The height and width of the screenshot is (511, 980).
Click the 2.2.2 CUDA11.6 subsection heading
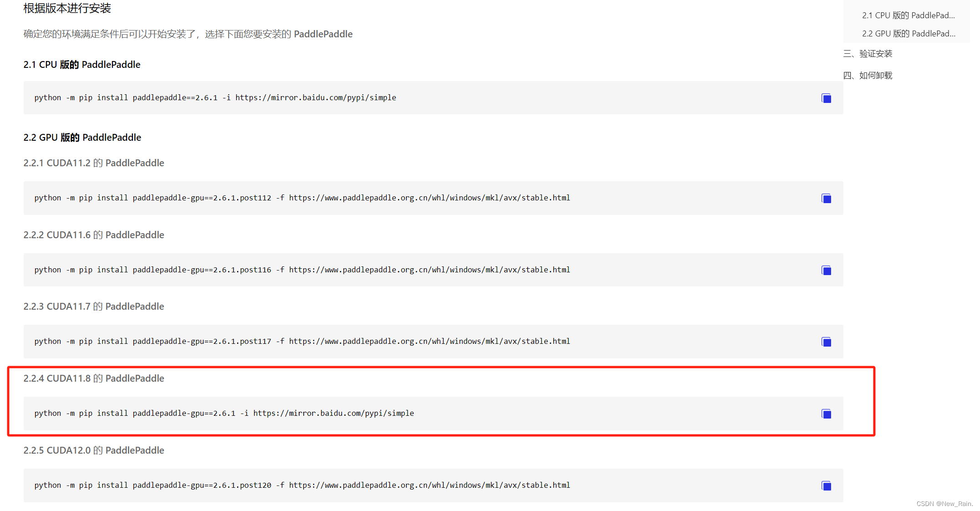(94, 235)
